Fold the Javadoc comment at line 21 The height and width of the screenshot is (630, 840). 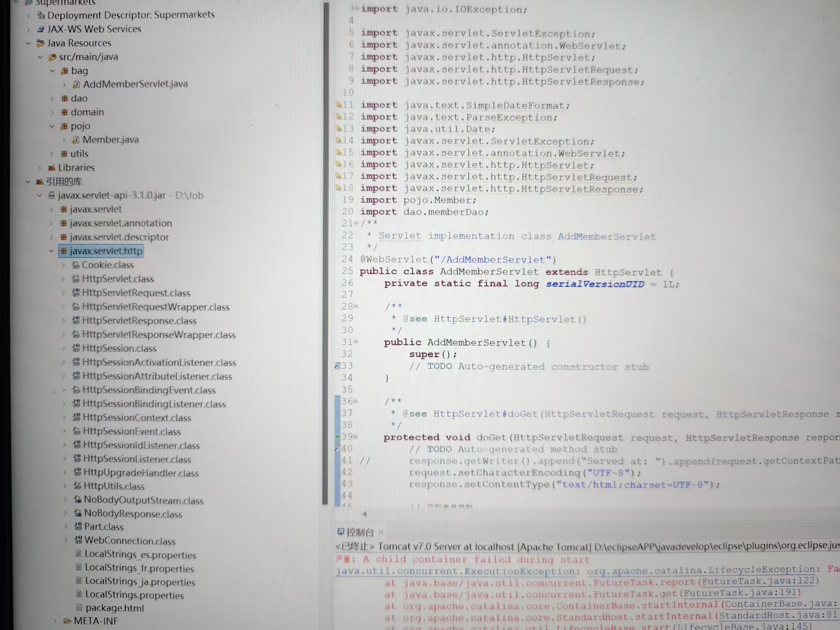point(356,223)
